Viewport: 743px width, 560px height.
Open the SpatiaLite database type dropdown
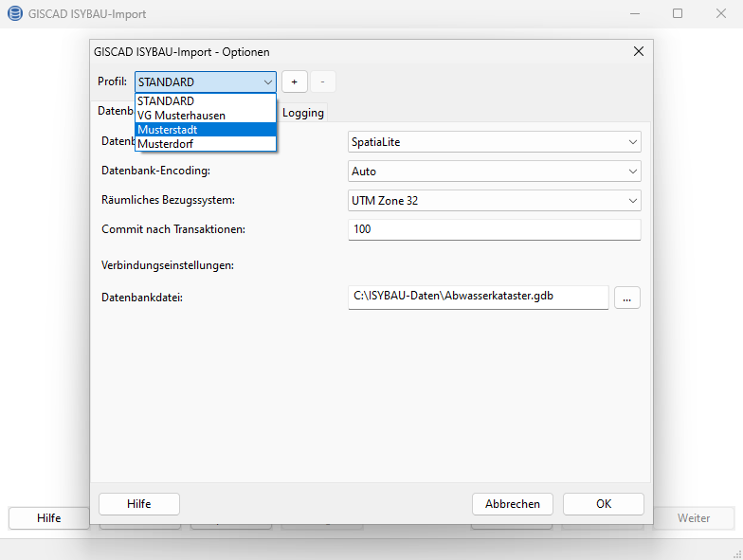[x=495, y=142]
